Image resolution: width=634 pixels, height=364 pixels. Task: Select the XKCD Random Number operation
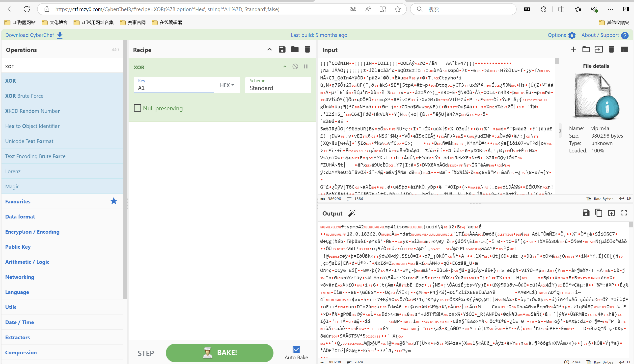(x=63, y=111)
